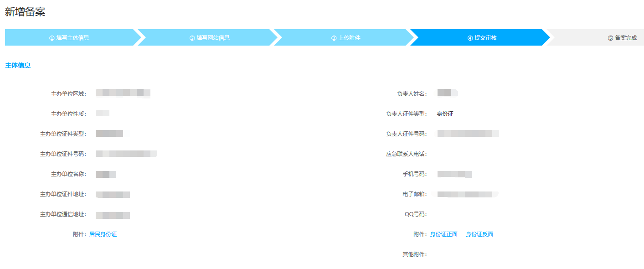Viewport: 644px width, 269px height.
Task: Select the blurred 电子邮箱 value
Action: [467, 194]
